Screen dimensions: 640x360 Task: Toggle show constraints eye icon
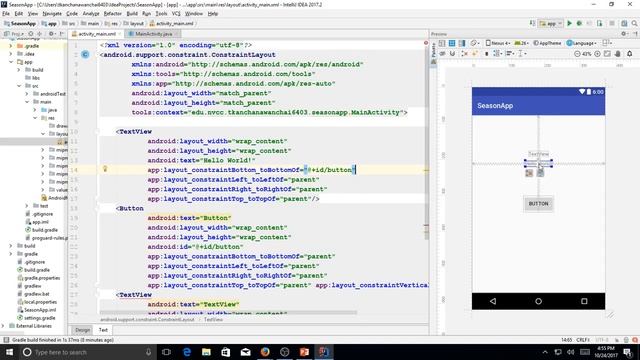tap(442, 53)
